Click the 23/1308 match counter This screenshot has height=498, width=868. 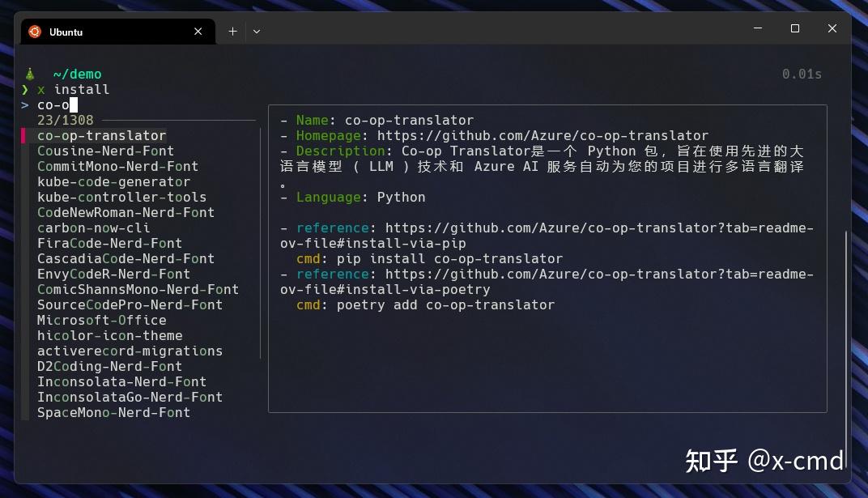(x=66, y=120)
